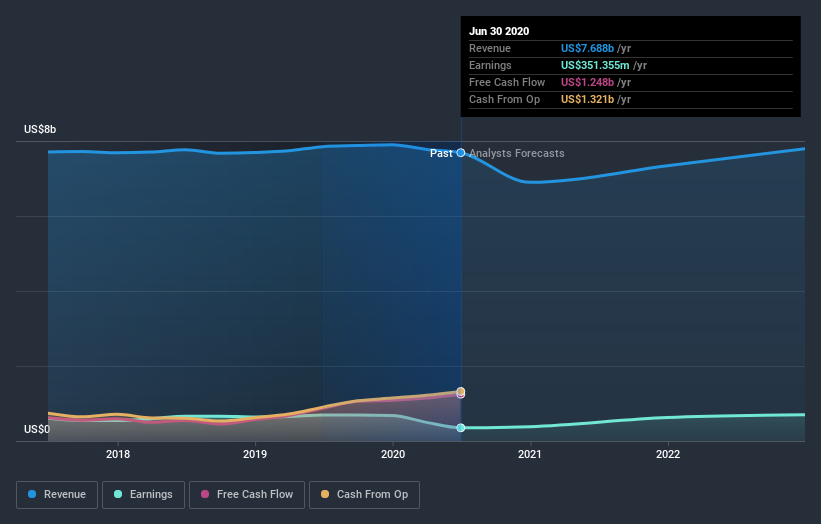Click the pink dot in Free Cash Flow legend
The image size is (821, 524).
[x=205, y=494]
